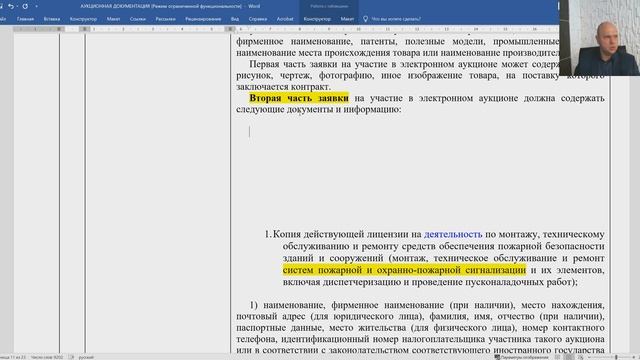Click the word 'следующие' in the document
Image resolution: width=640 pixels, height=360 pixels.
click(x=260, y=109)
